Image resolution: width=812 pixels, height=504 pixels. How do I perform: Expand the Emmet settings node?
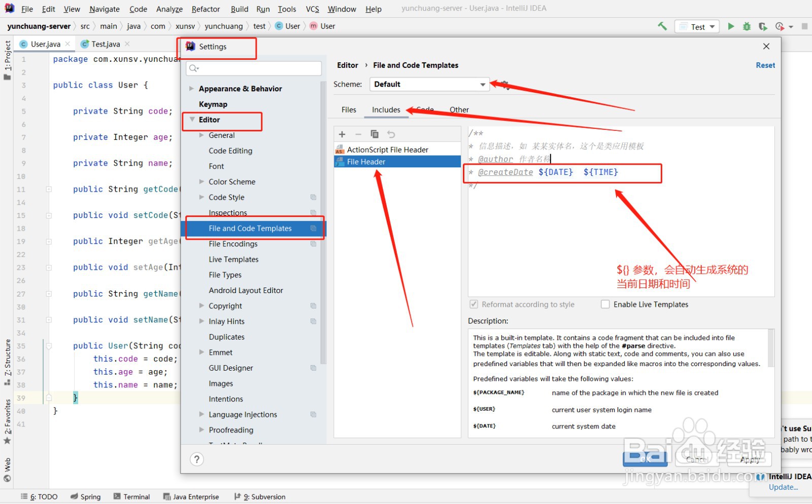[201, 352]
